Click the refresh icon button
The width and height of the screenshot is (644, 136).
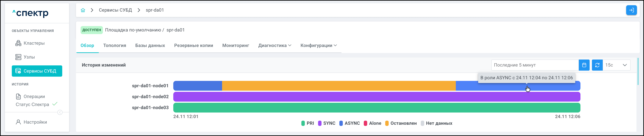(597, 65)
